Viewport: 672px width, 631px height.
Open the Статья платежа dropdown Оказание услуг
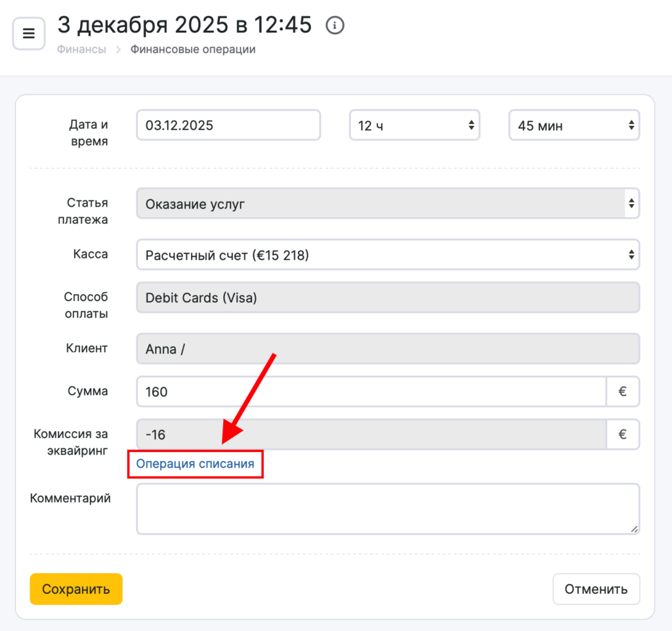point(387,204)
